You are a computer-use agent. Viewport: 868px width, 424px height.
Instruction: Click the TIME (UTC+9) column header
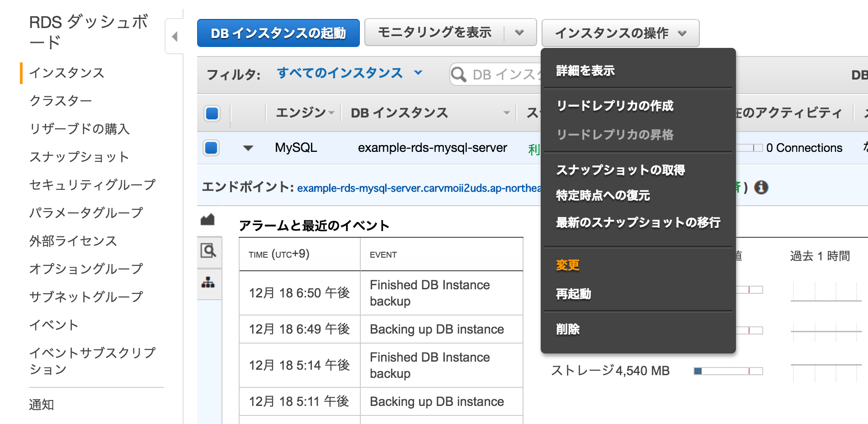click(x=279, y=254)
